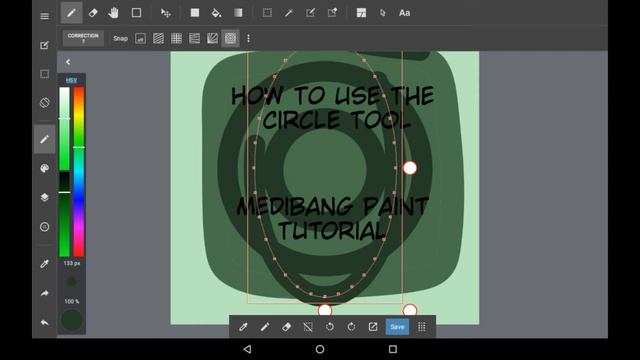The width and height of the screenshot is (640, 360).
Task: Collapse the color panel with back chevron
Action: [68, 62]
